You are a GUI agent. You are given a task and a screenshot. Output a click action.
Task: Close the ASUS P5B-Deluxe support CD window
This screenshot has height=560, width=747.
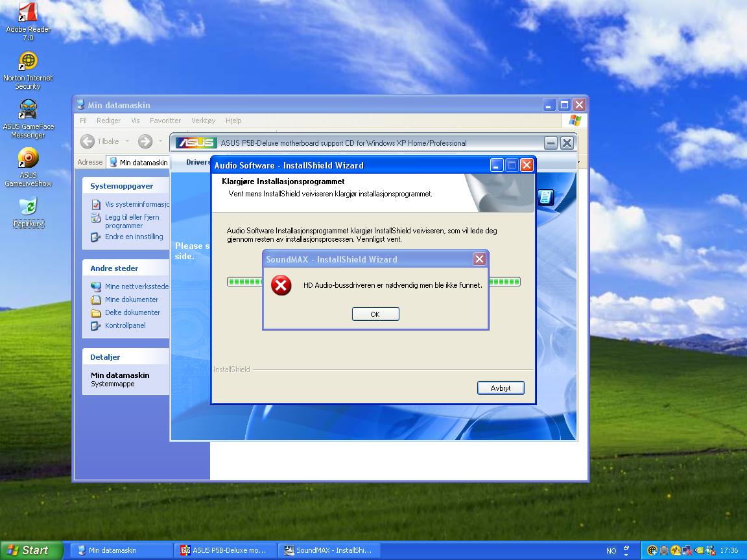[x=567, y=143]
